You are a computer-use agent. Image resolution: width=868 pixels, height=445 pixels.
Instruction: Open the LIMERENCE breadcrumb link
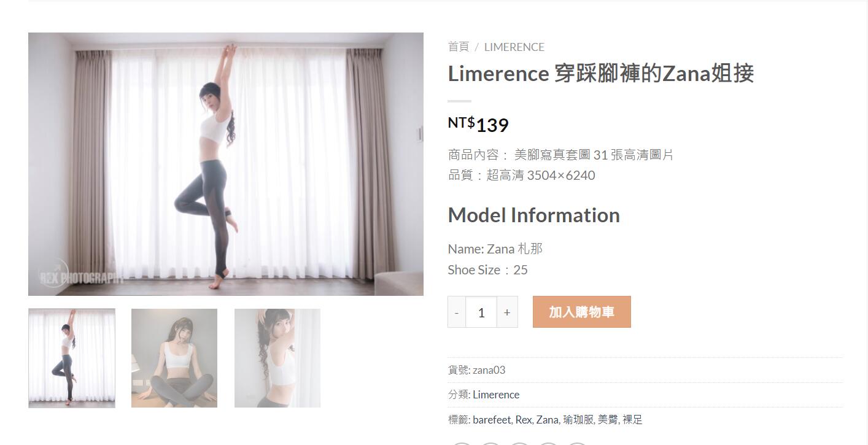pos(514,47)
